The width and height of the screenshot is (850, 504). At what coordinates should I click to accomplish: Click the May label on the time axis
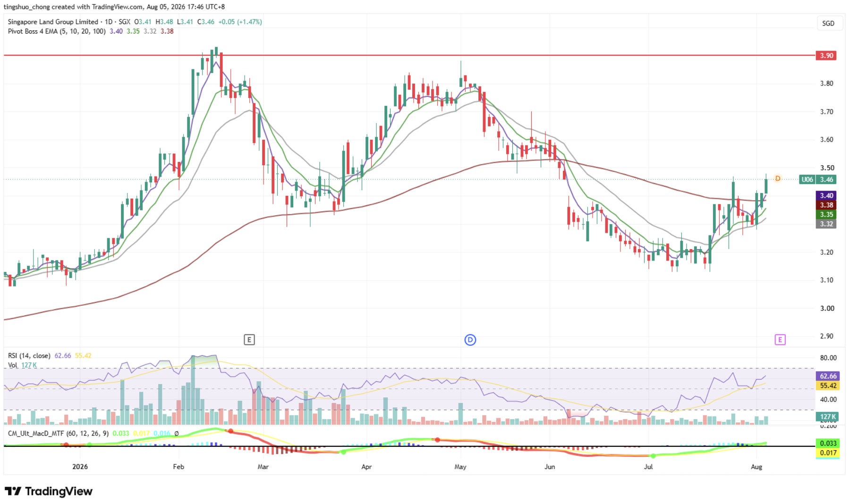[x=460, y=467]
